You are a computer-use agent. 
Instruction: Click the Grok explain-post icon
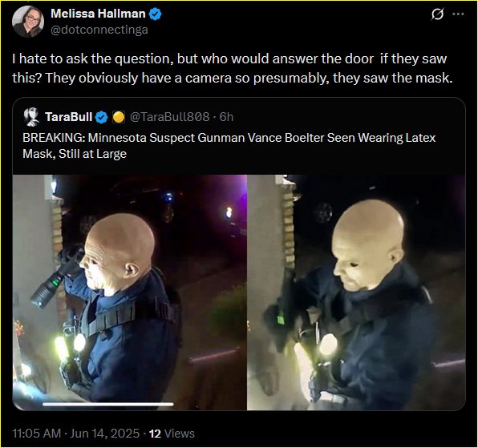(x=437, y=14)
